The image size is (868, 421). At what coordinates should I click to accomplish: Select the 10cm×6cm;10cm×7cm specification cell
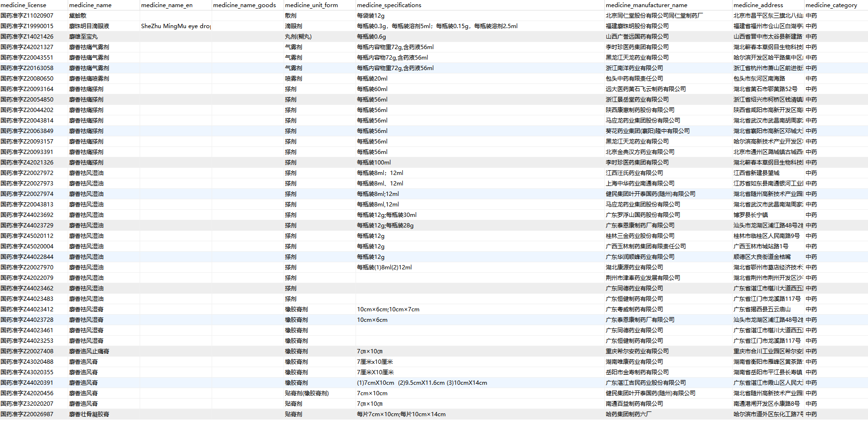388,309
